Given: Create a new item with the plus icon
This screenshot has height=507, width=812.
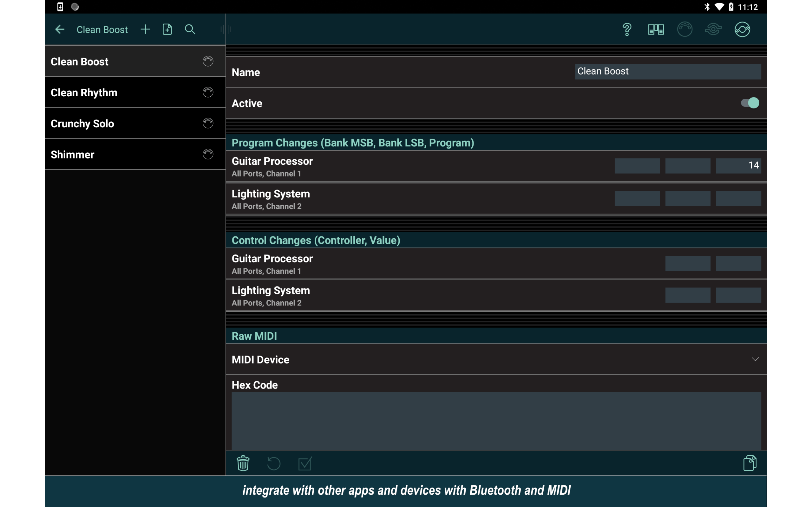Looking at the screenshot, I should 145,29.
